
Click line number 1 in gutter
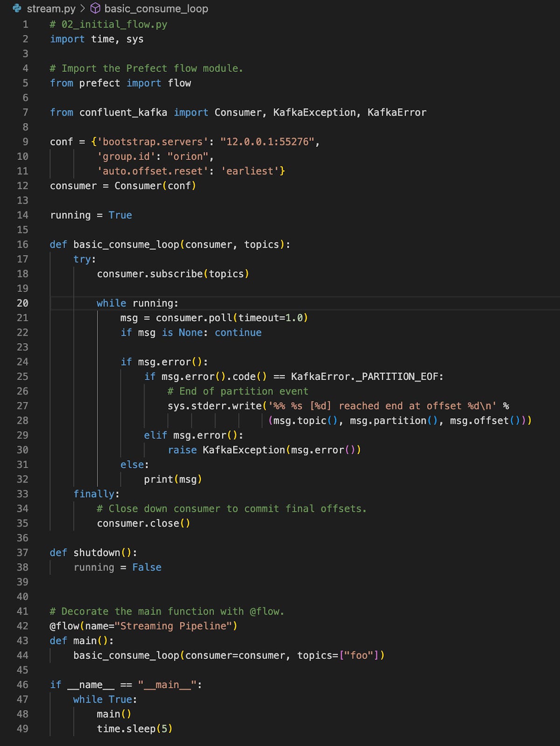point(25,24)
